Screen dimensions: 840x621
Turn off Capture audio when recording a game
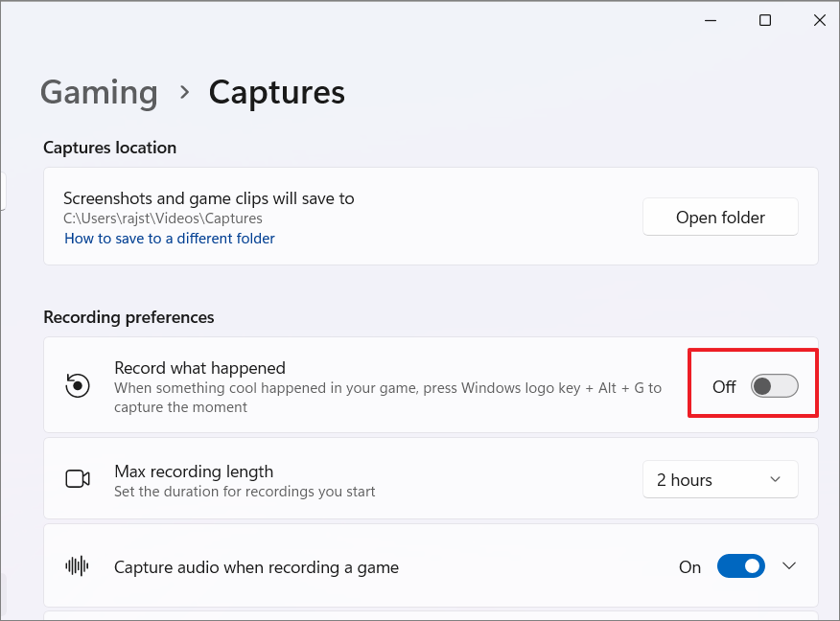click(x=741, y=565)
